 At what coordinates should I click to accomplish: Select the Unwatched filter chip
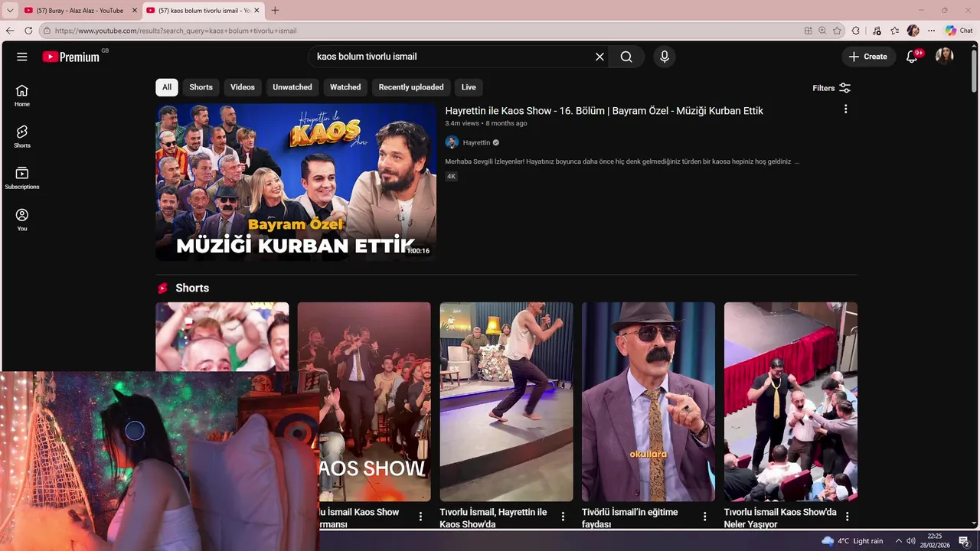[292, 87]
